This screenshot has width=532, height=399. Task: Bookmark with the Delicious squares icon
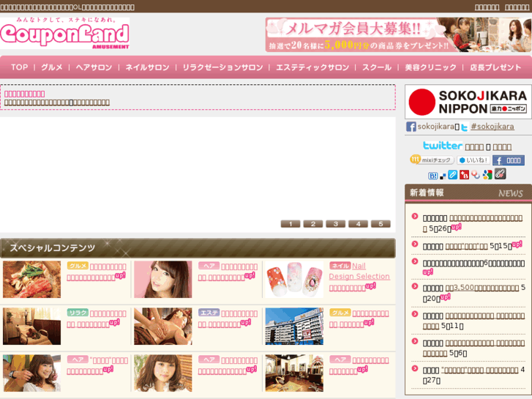pos(443,176)
